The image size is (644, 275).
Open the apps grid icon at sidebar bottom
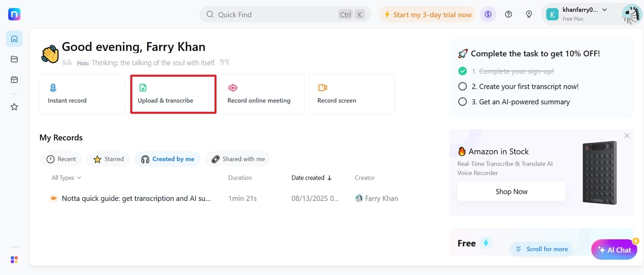pos(14,260)
